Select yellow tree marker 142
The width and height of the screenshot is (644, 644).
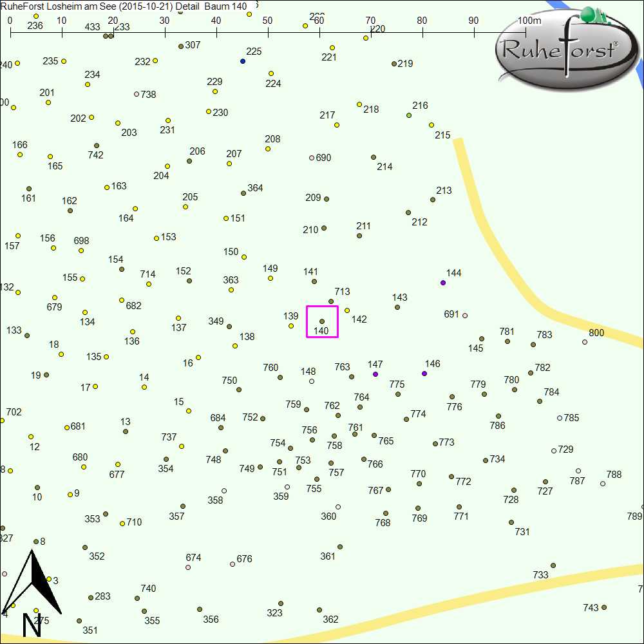pyautogui.click(x=347, y=310)
